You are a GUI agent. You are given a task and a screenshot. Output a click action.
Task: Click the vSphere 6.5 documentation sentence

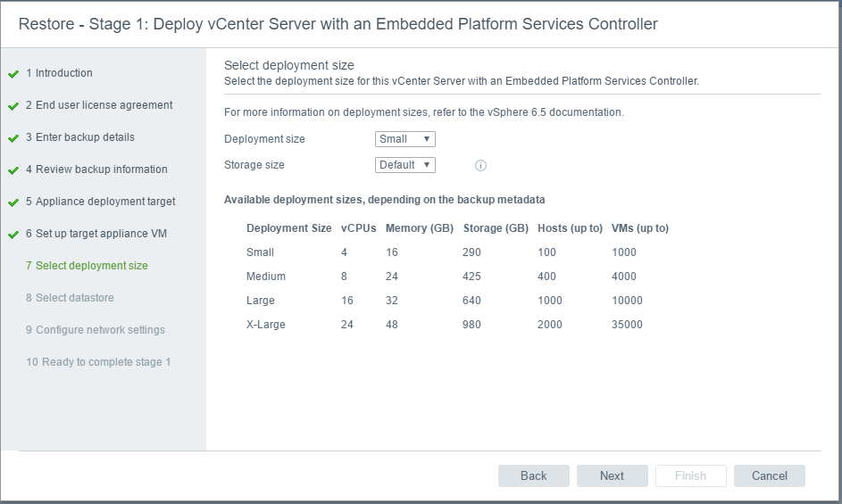424,112
